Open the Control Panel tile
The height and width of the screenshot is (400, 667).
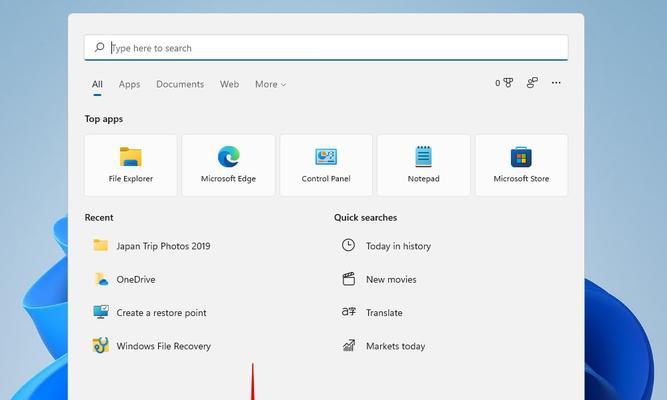[x=326, y=166]
